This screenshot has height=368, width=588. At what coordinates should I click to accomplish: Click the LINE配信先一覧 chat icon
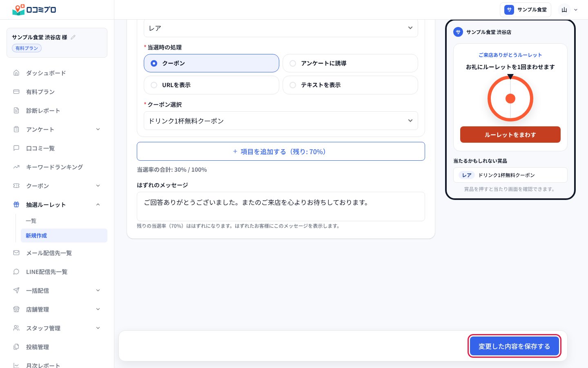coord(16,272)
